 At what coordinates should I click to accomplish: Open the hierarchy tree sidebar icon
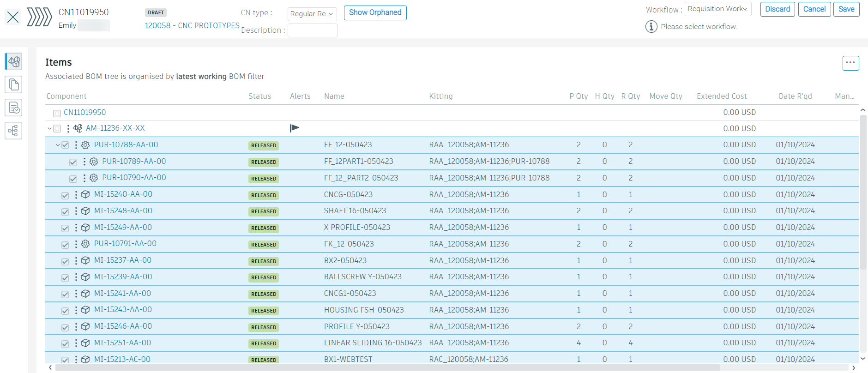tap(14, 131)
